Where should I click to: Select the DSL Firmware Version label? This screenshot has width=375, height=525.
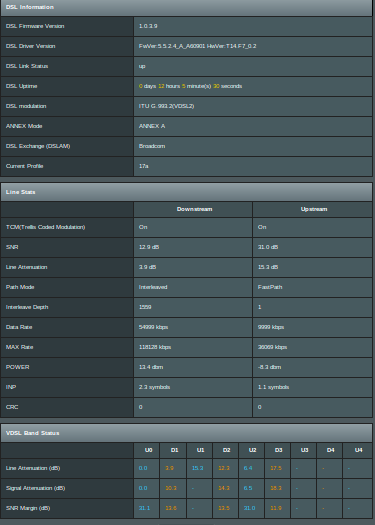pyautogui.click(x=35, y=26)
